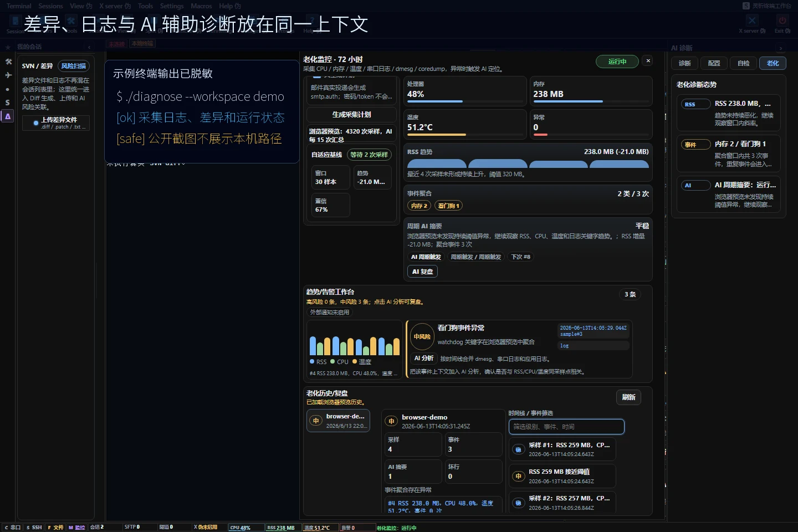Expand the AI 诊断 panel chevron
Viewport: 798px width, 532px height.
click(x=781, y=48)
